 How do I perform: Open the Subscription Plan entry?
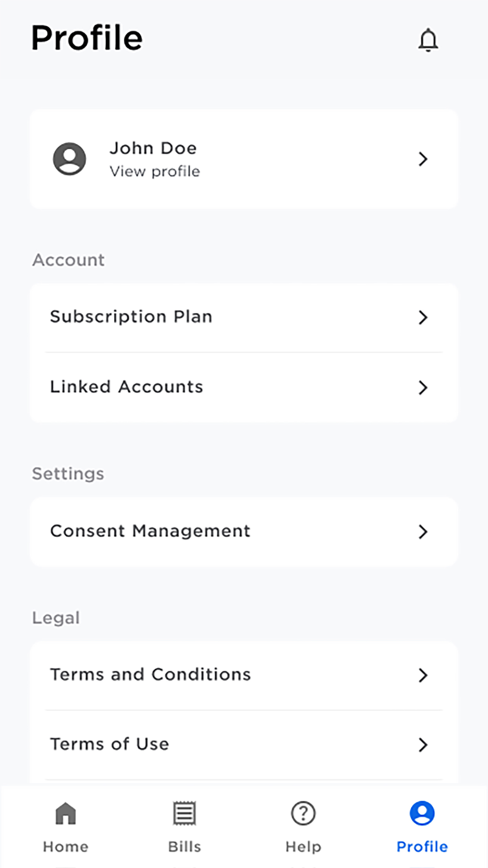point(244,317)
